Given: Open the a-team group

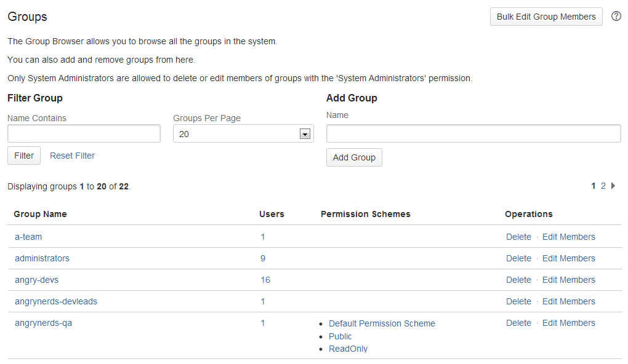Looking at the screenshot, I should 28,237.
